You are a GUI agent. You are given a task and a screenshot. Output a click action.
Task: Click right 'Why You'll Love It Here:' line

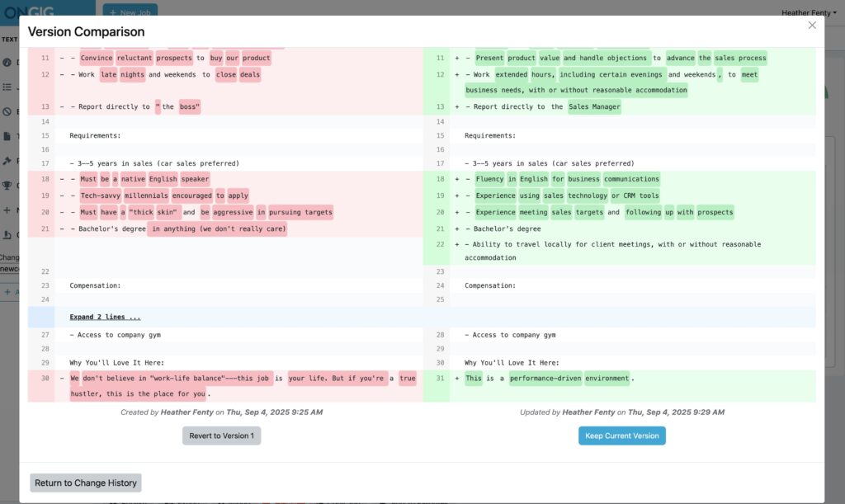click(512, 363)
